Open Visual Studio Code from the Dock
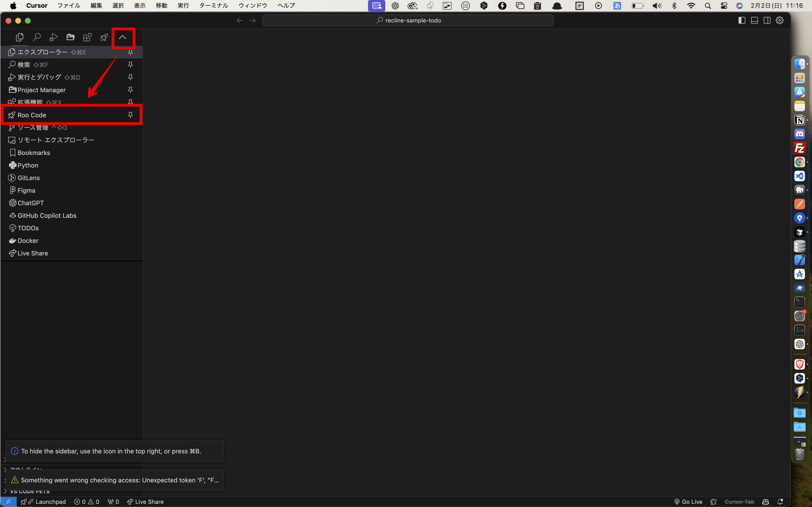812x507 pixels. (800, 176)
